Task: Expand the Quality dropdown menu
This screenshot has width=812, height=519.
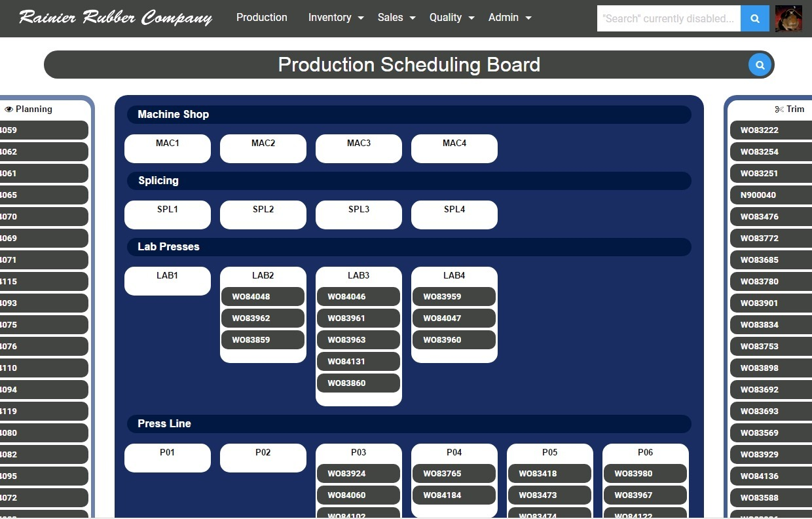Action: (x=452, y=18)
